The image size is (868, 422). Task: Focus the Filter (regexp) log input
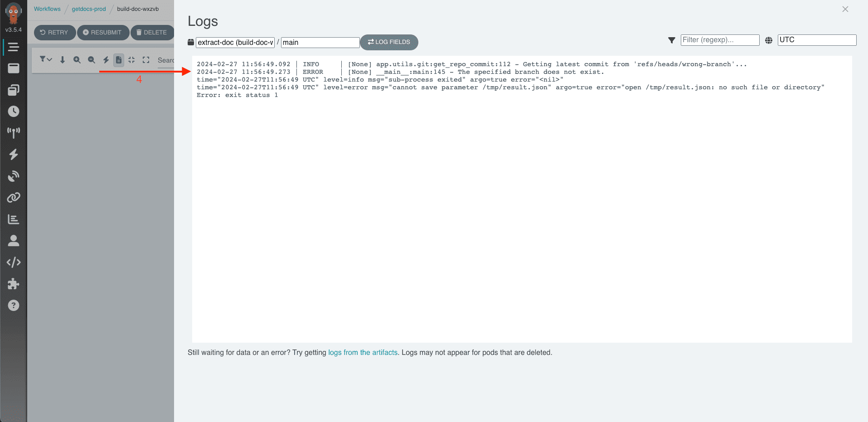click(x=720, y=40)
